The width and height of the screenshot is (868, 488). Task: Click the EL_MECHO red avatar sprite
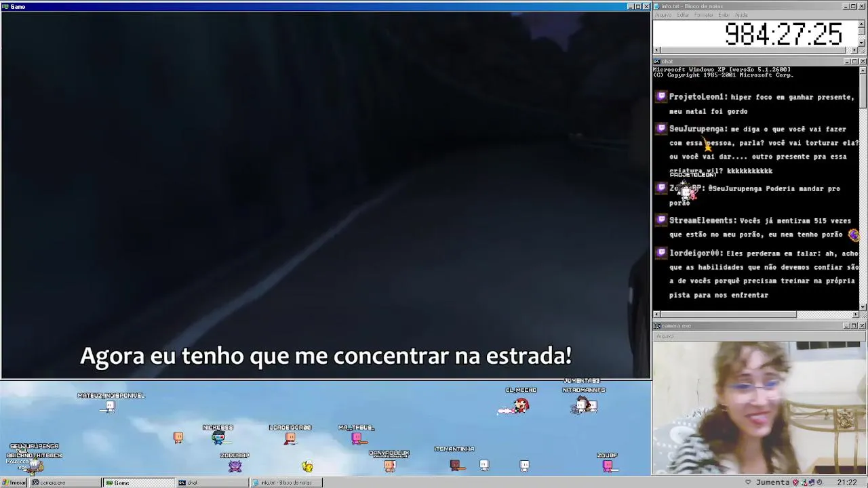(x=520, y=405)
